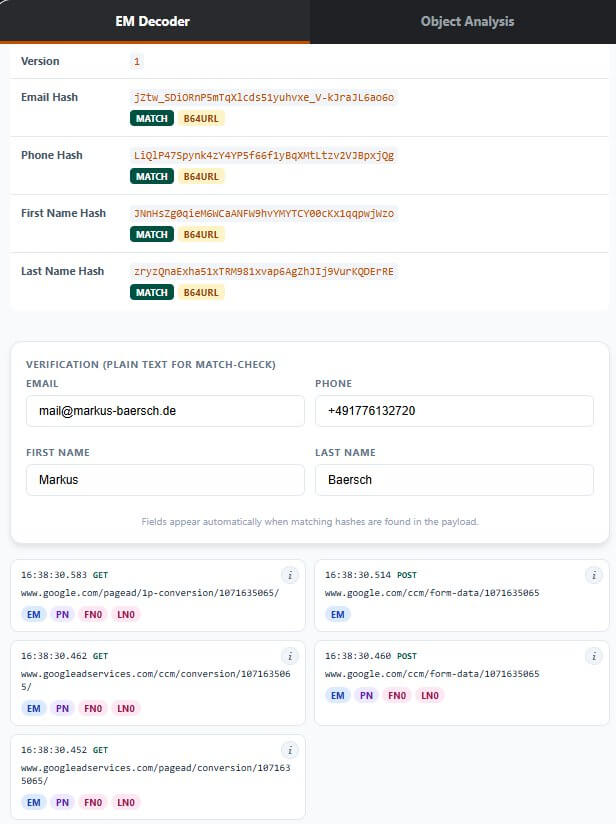Select the First Name Hash value JNnHsZg0qieM…
Image resolution: width=616 pixels, height=824 pixels.
coord(264,213)
